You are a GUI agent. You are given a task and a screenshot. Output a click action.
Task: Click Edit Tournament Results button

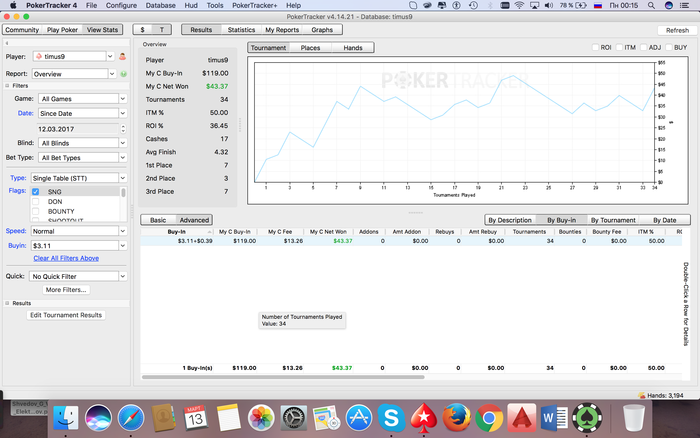66,315
